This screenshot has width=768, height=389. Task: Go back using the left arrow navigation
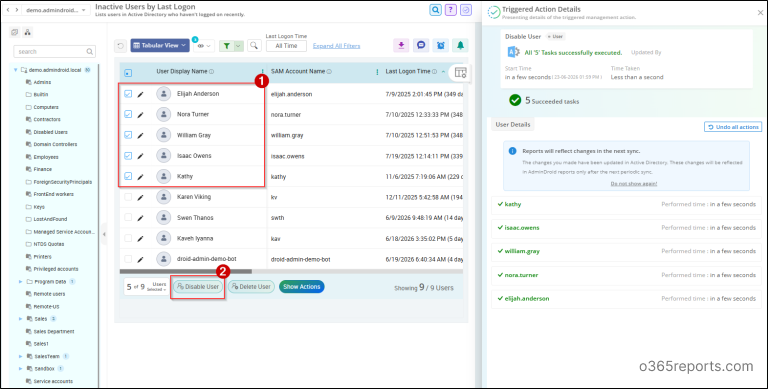tap(8, 10)
